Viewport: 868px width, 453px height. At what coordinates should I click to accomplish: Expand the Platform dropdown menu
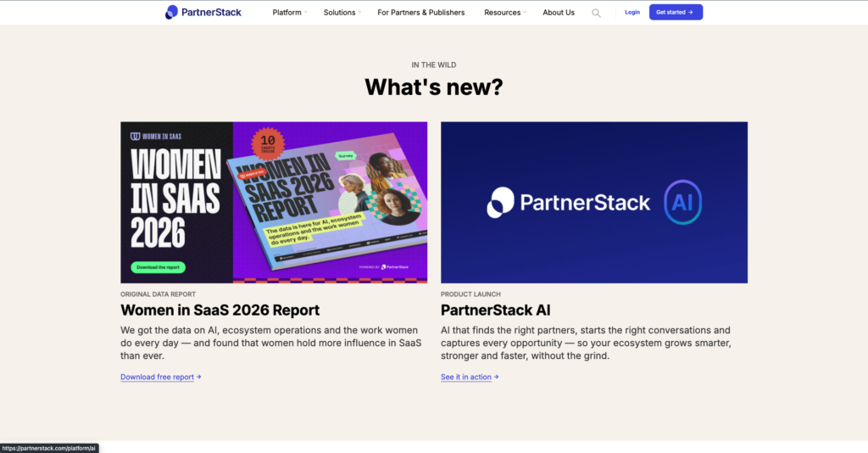[x=290, y=12]
